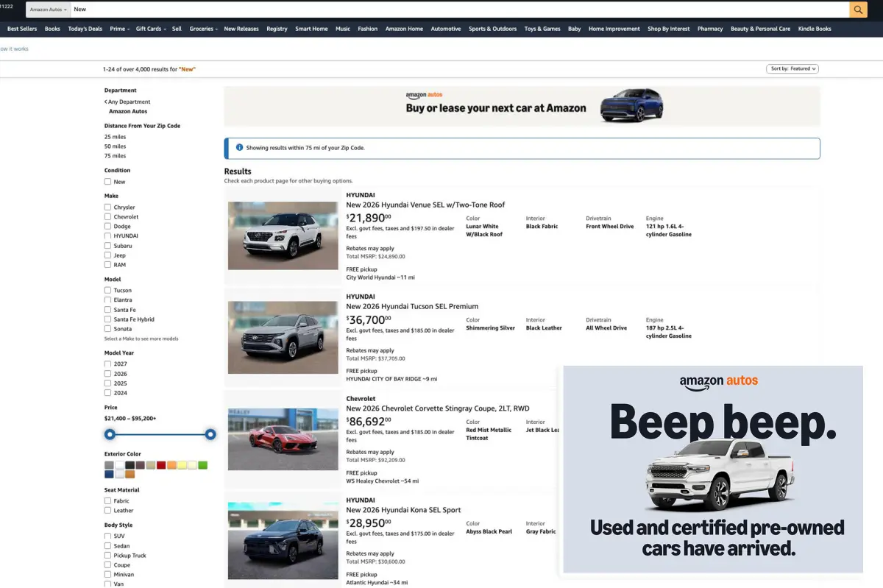Click inside the search input field
This screenshot has height=588, width=883.
[x=294, y=10]
